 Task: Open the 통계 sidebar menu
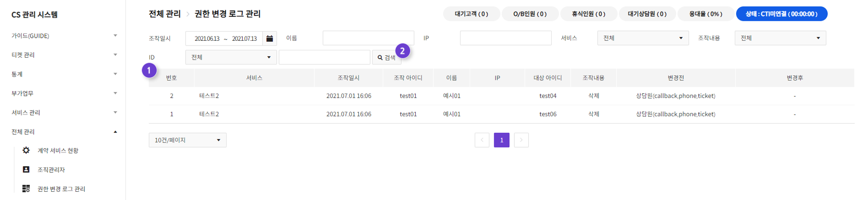pos(64,74)
